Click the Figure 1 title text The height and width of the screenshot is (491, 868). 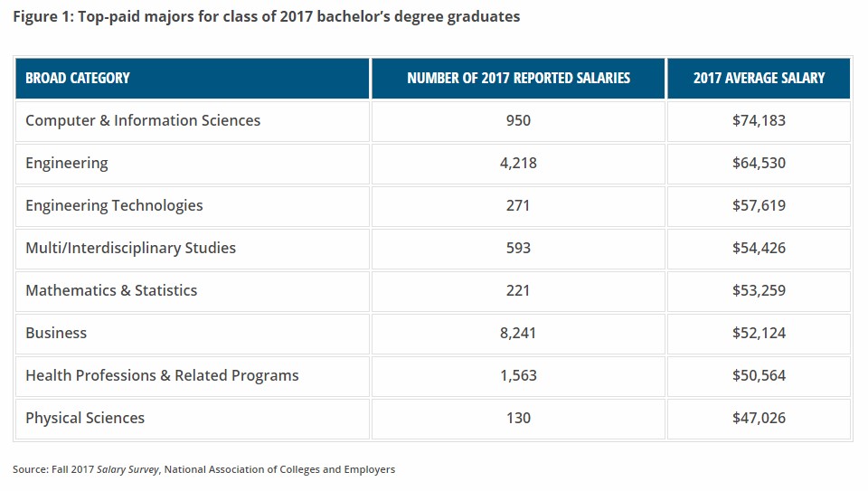[266, 17]
